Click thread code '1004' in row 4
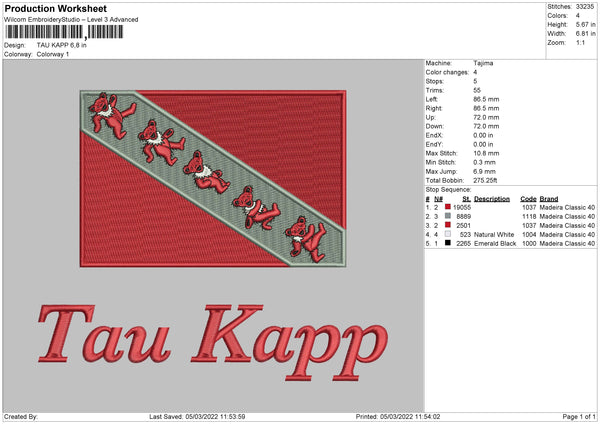 pos(529,235)
